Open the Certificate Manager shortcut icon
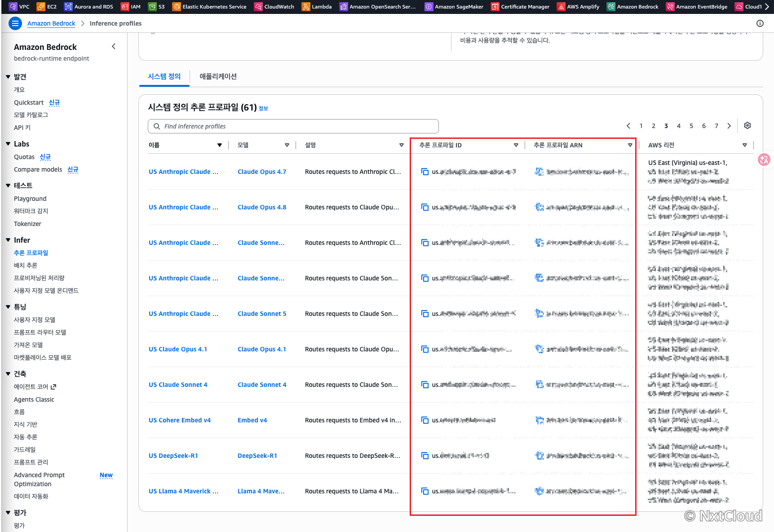 pos(495,7)
